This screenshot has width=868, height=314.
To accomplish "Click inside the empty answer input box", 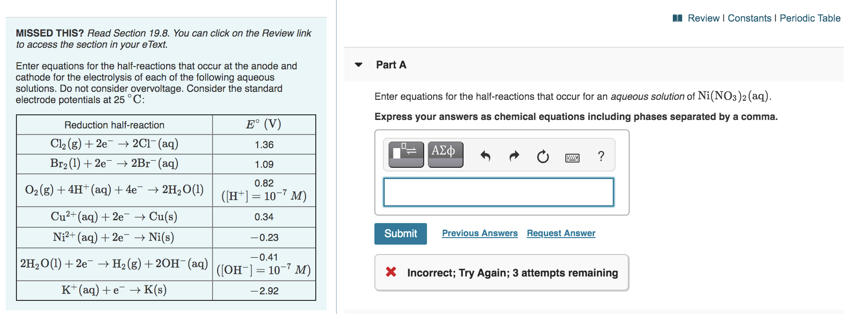I will click(x=499, y=192).
